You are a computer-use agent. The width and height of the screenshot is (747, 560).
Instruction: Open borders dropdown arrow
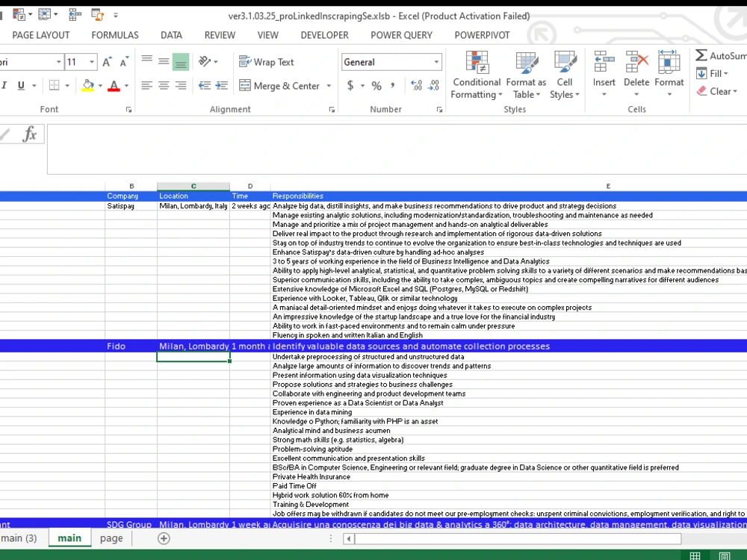coord(67,86)
